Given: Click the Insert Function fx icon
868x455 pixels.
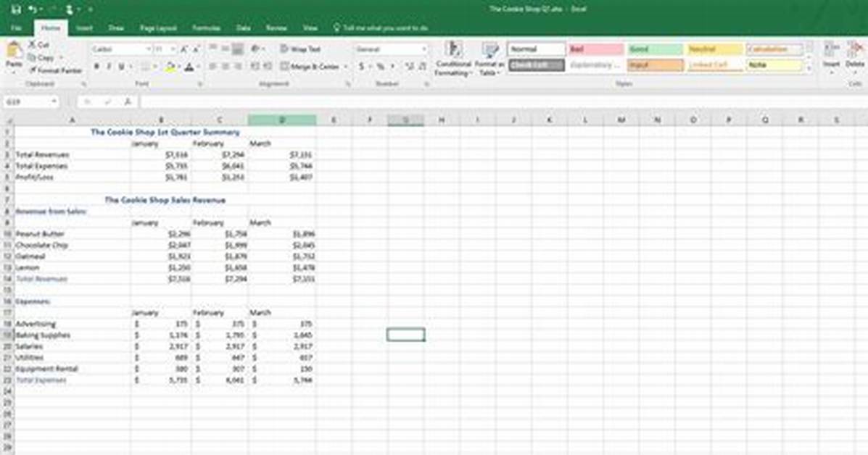Looking at the screenshot, I should (128, 101).
